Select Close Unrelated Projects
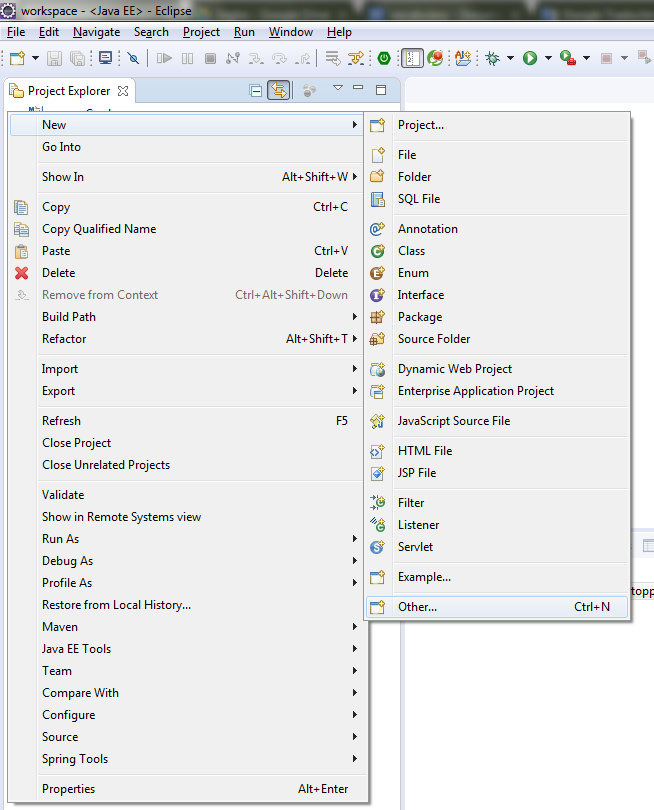The height and width of the screenshot is (810, 654). coord(187,465)
